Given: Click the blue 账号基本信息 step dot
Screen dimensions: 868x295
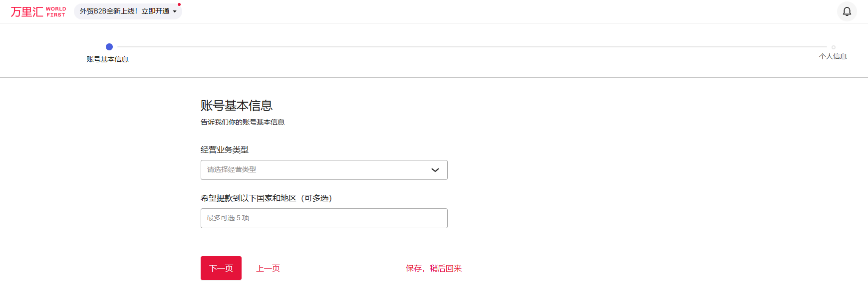Looking at the screenshot, I should pos(109,47).
